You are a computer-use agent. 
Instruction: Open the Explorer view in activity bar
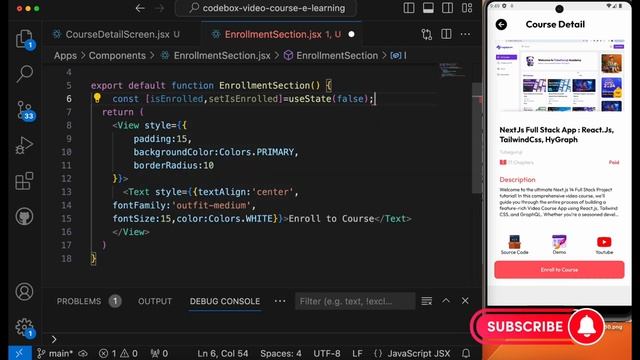(x=24, y=39)
